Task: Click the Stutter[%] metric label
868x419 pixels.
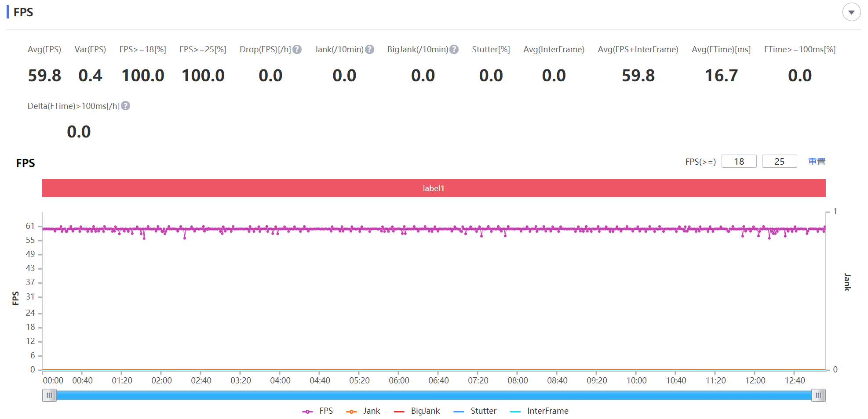Action: (x=491, y=50)
